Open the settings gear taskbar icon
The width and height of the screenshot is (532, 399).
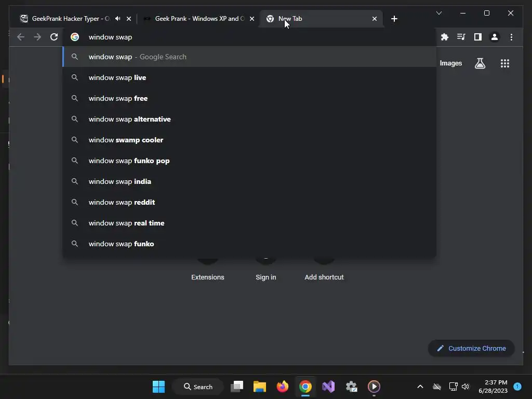[351, 387]
